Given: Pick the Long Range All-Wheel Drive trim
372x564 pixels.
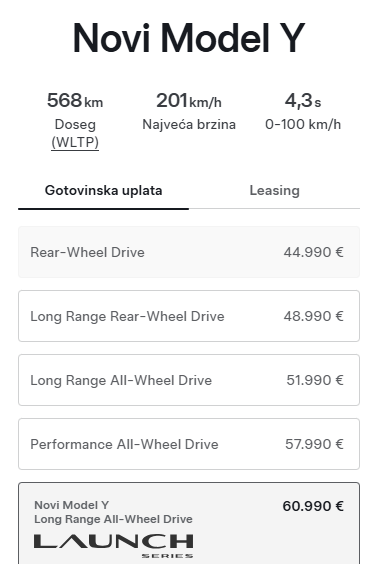Looking at the screenshot, I should click(x=189, y=380).
